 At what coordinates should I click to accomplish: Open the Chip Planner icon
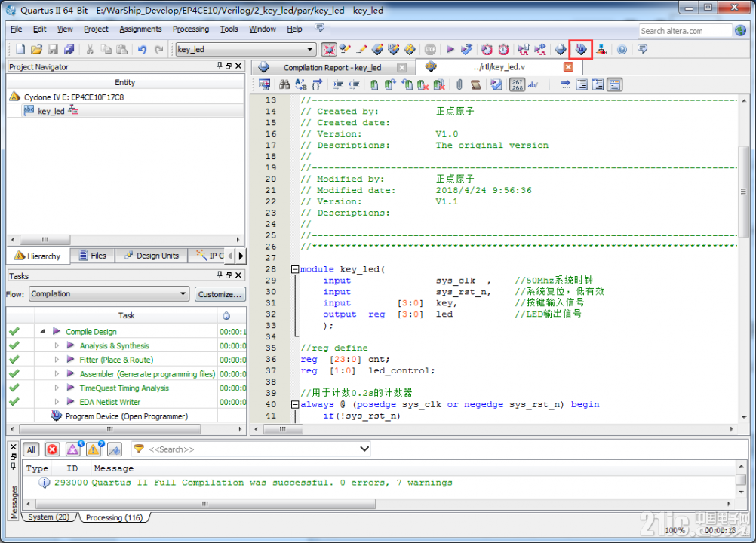(410, 49)
